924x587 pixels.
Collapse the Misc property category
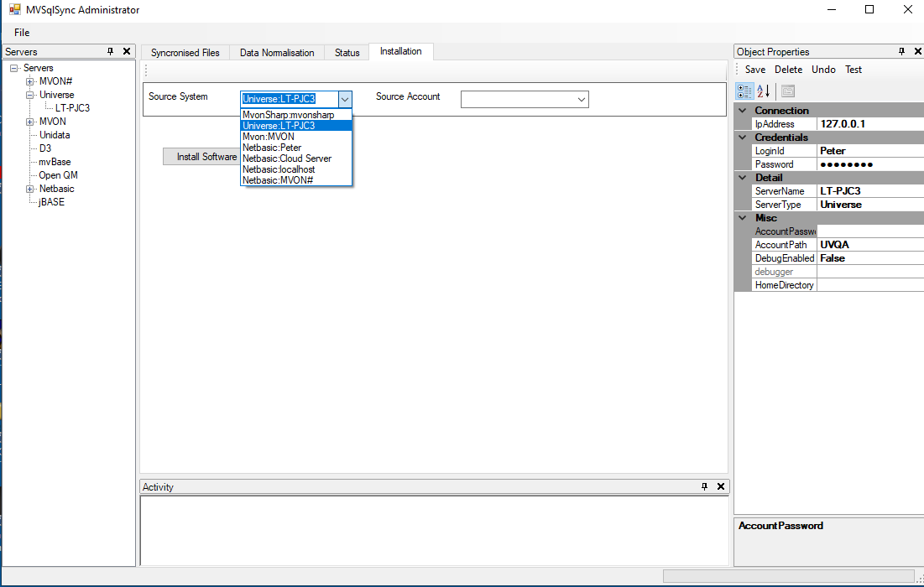pyautogui.click(x=743, y=218)
